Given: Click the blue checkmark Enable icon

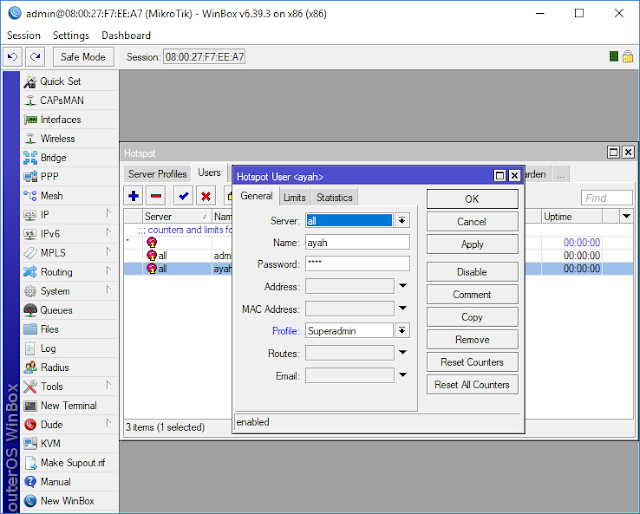Looking at the screenshot, I should [x=183, y=196].
